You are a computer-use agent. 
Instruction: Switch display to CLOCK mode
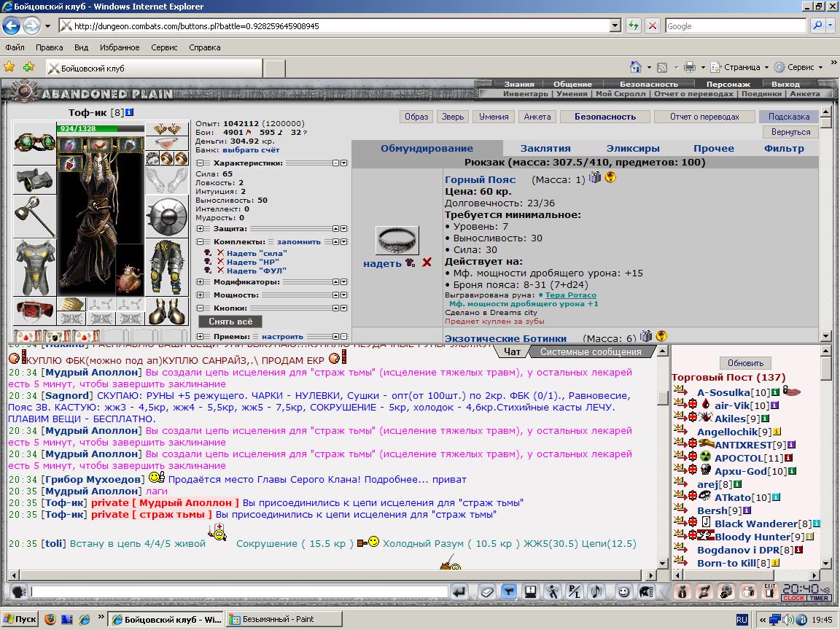pos(793,598)
